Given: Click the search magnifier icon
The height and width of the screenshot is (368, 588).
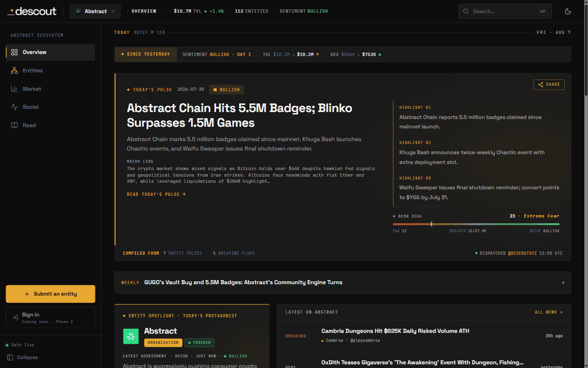Looking at the screenshot, I should [x=466, y=11].
